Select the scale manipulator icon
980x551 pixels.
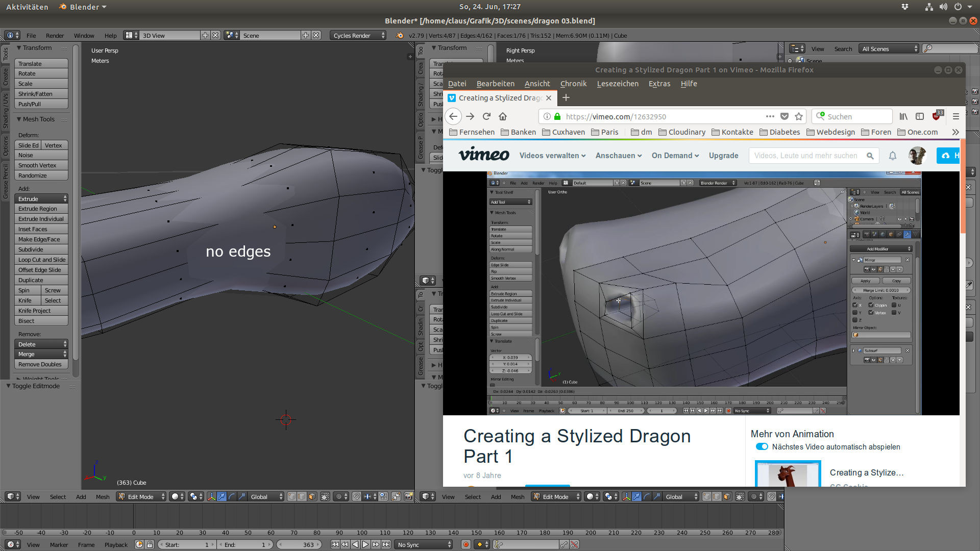click(242, 496)
